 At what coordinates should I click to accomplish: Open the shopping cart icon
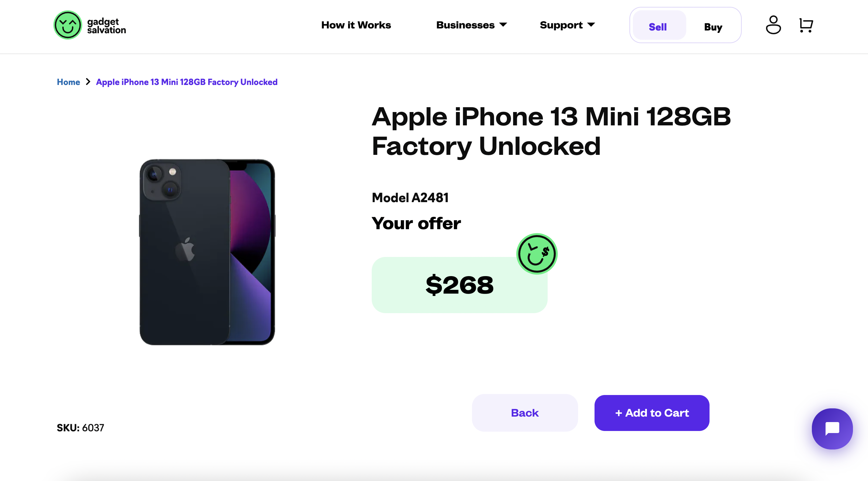(806, 25)
